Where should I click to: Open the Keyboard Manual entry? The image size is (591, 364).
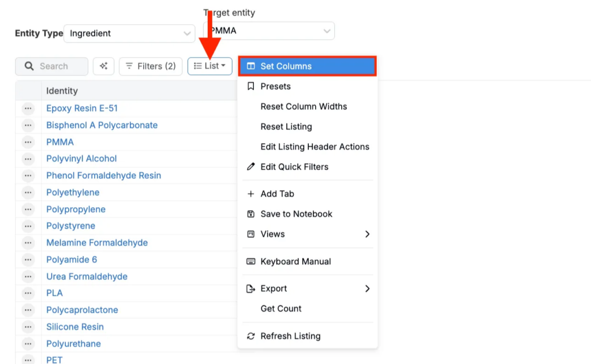coord(295,261)
